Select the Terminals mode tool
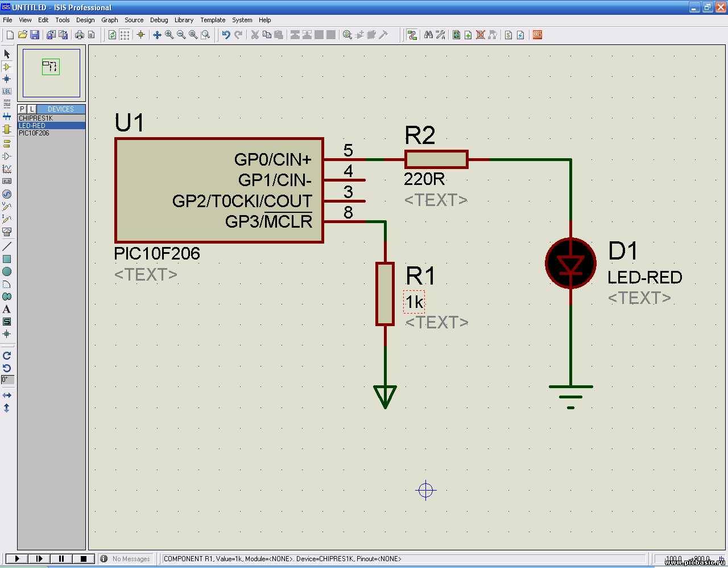Image resolution: width=728 pixels, height=568 pixels. 7,143
